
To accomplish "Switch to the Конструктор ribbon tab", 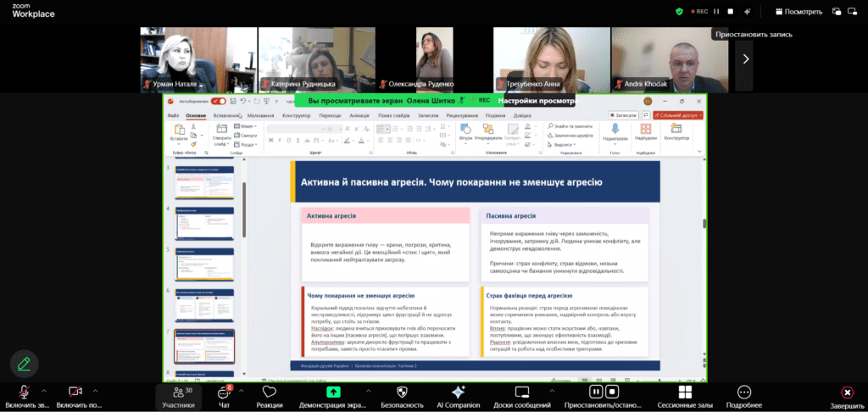I will [296, 116].
